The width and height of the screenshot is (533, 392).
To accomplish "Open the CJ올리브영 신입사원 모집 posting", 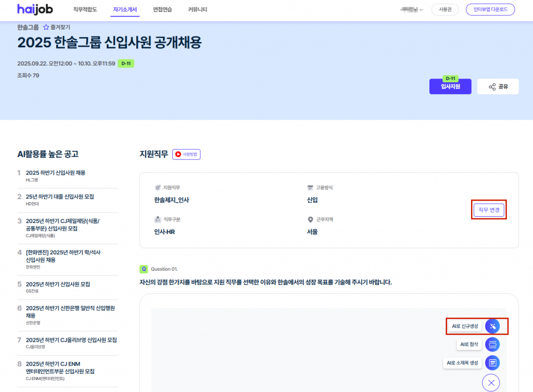I will pyautogui.click(x=71, y=340).
